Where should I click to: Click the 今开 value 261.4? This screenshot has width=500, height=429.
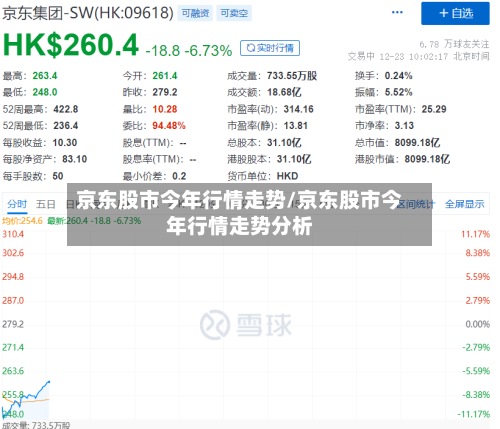point(165,76)
